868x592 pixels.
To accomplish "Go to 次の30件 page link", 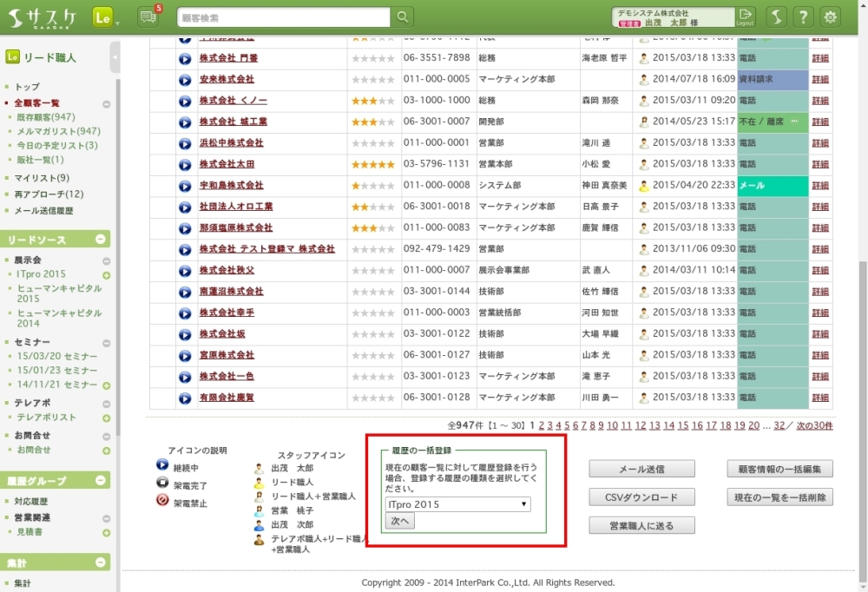I will click(x=814, y=425).
